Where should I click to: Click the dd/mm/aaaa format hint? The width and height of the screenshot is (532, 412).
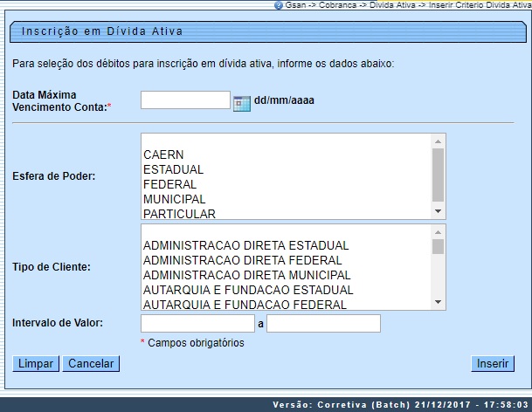coord(284,100)
